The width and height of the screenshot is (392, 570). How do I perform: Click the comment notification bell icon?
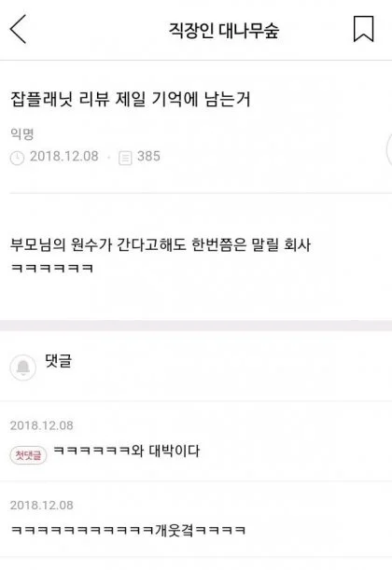tap(23, 368)
